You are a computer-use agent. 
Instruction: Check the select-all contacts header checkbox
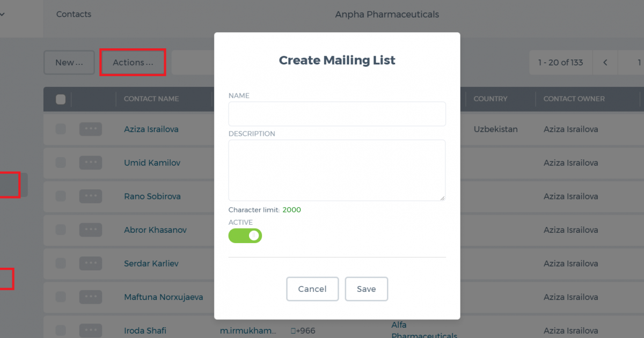[61, 99]
